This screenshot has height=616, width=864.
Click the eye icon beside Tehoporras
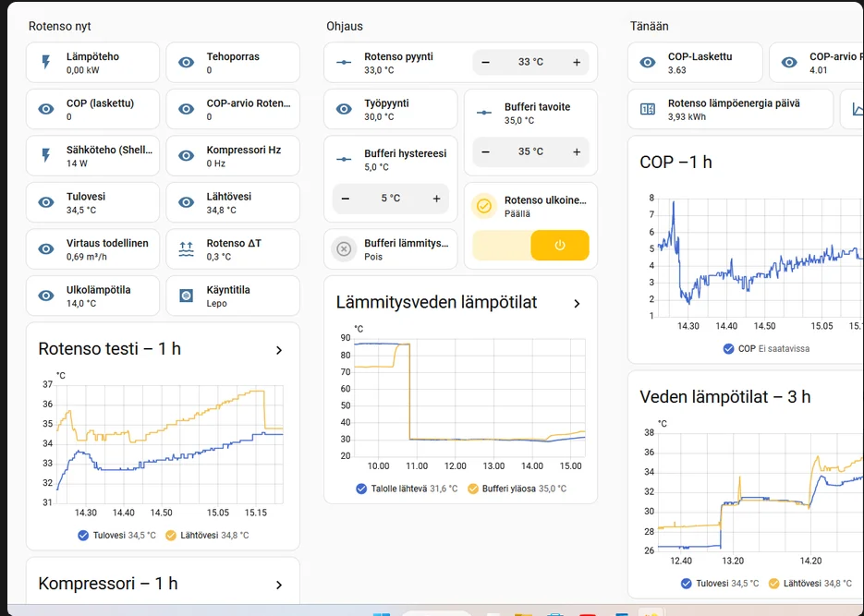tap(187, 62)
